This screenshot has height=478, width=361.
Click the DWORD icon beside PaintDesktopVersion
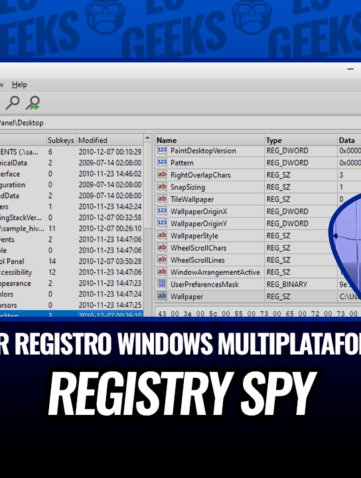click(162, 150)
